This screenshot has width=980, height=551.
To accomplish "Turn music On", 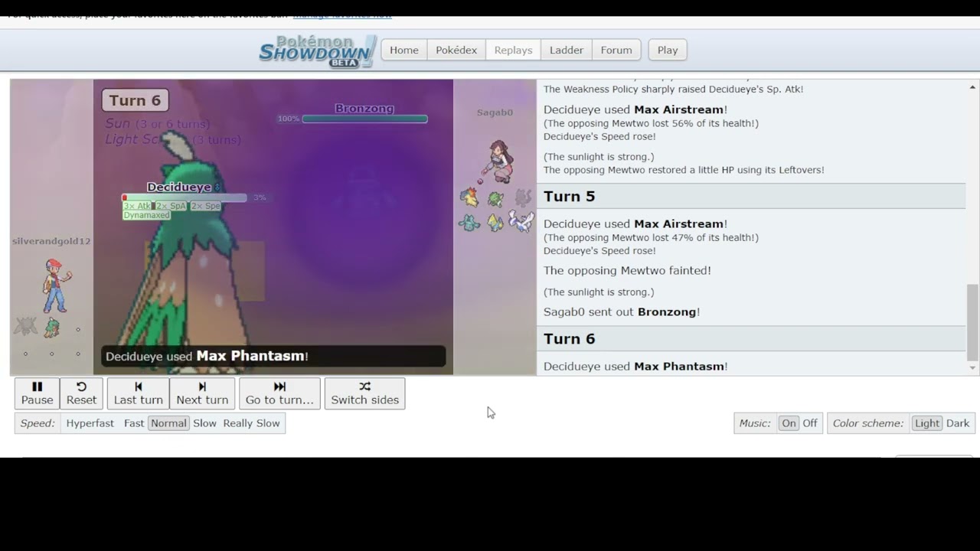I will click(789, 423).
